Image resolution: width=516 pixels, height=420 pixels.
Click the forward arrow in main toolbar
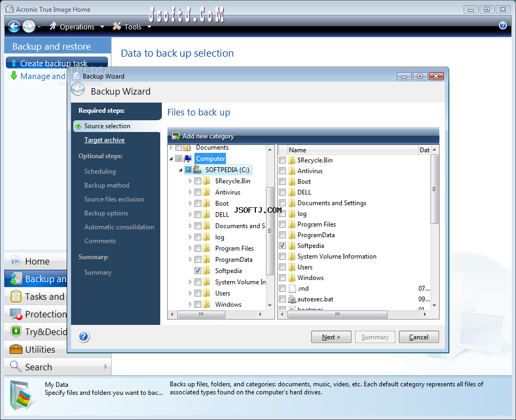click(29, 26)
